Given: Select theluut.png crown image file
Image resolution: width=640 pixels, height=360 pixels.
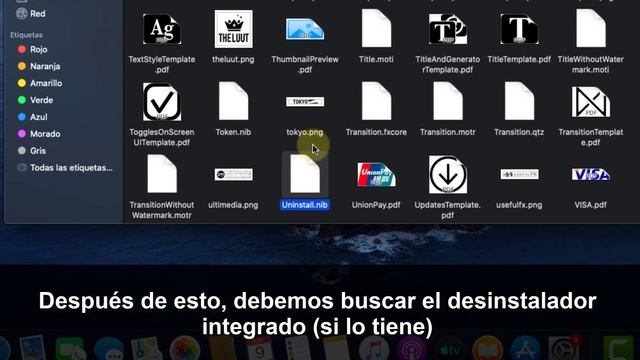Looking at the screenshot, I should coord(233,29).
